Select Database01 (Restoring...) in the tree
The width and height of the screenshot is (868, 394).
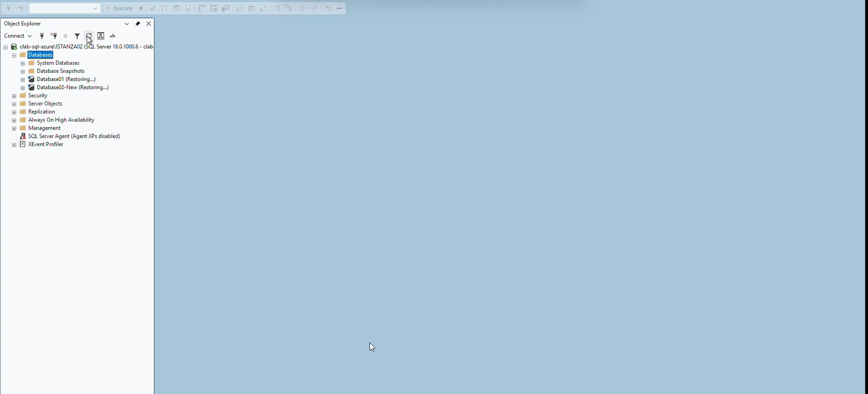[66, 79]
